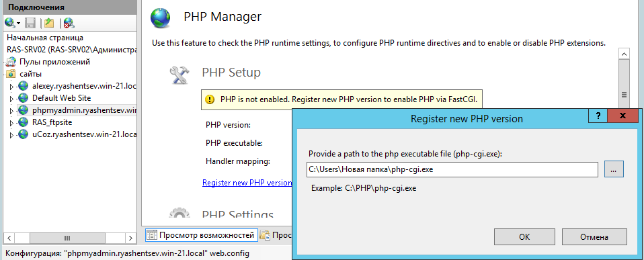
Task: Click the open folder up-arrow toolbar icon
Action: point(49,23)
